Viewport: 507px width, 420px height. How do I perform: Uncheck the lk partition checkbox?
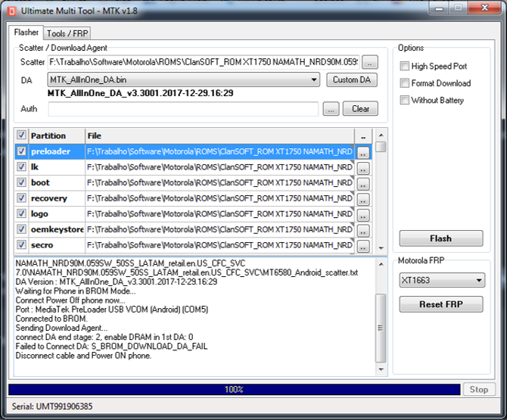point(21,166)
